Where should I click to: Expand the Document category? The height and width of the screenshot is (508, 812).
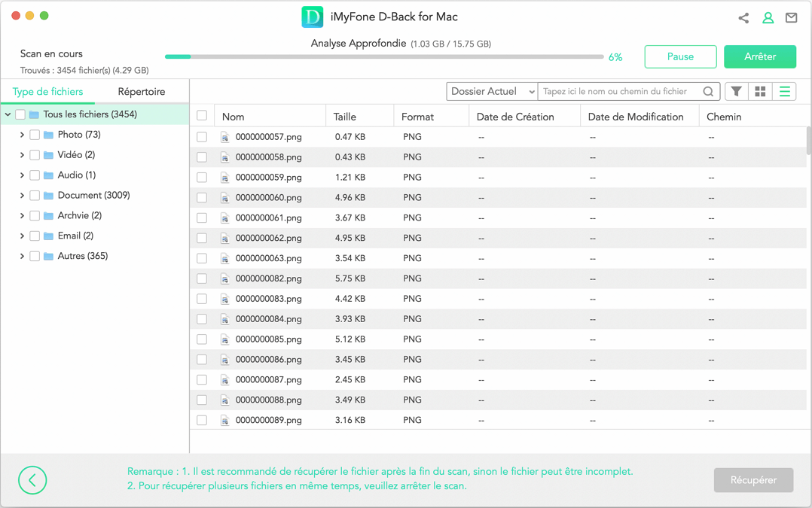coord(22,195)
